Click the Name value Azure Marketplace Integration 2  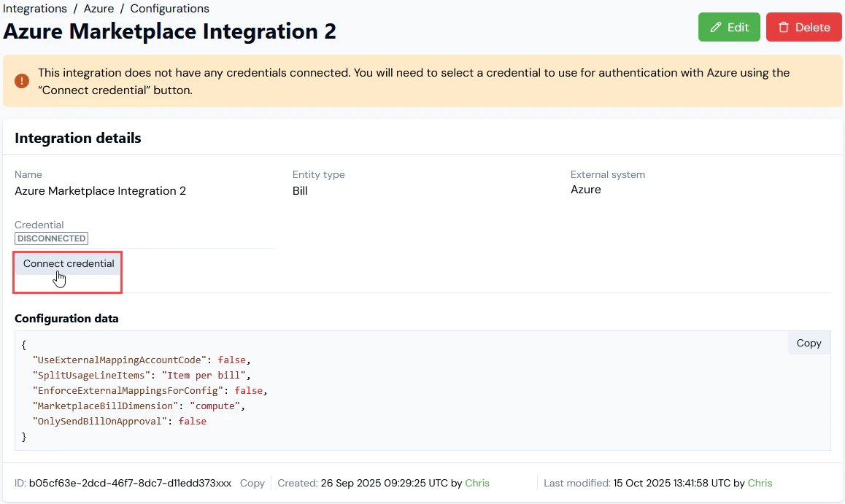[x=100, y=190]
